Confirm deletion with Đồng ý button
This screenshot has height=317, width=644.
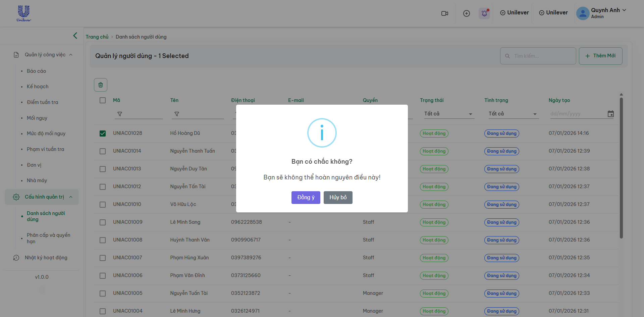point(306,198)
